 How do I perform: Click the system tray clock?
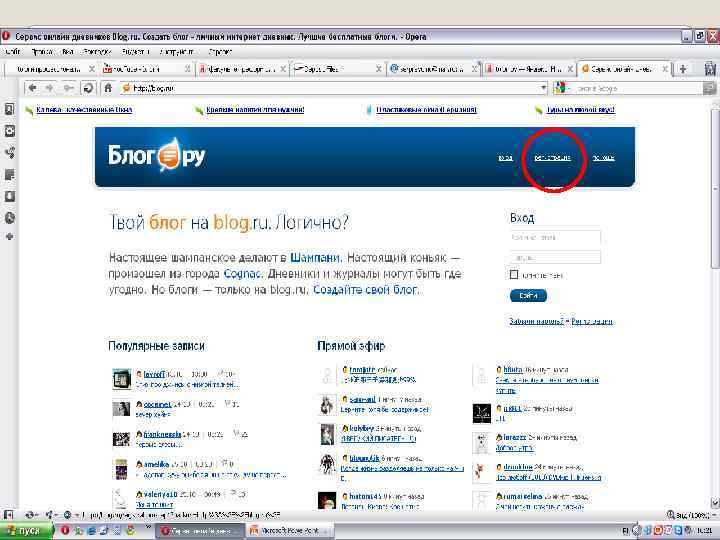tap(704, 531)
